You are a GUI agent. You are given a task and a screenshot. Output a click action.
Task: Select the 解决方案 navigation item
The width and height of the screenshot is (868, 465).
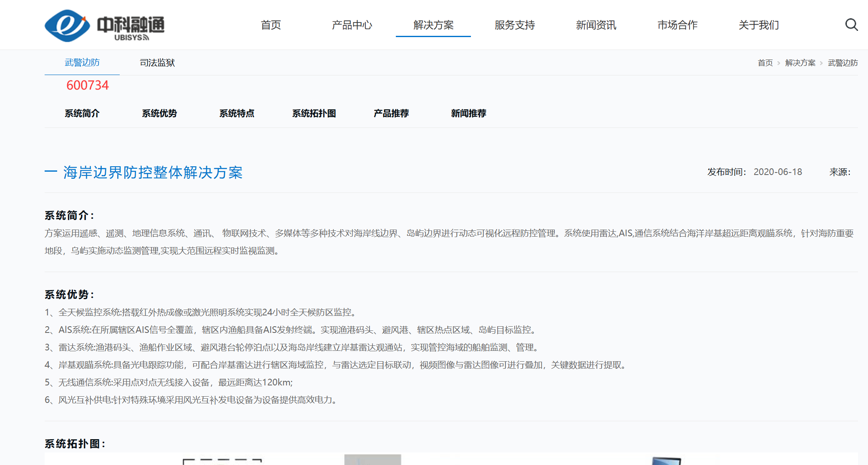pyautogui.click(x=433, y=25)
